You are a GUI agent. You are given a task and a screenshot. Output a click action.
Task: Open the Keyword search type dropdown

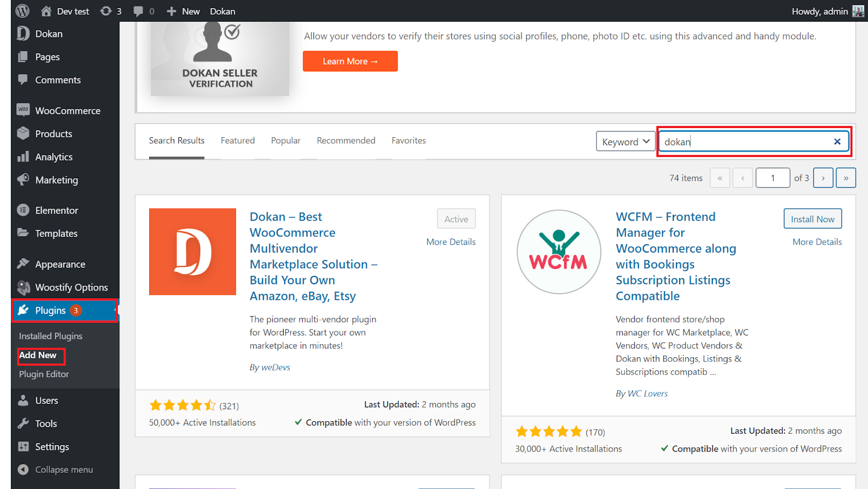(626, 141)
